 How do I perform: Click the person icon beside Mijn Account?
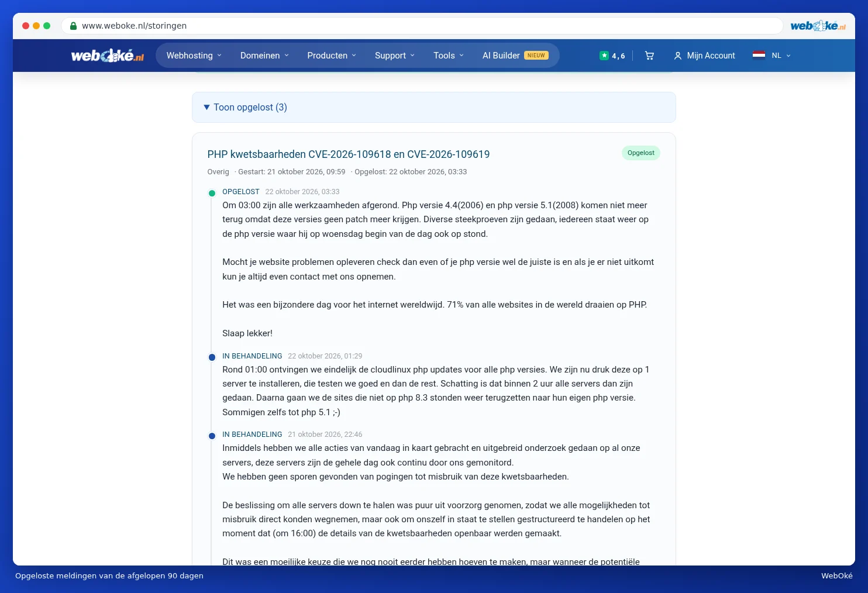coord(678,56)
